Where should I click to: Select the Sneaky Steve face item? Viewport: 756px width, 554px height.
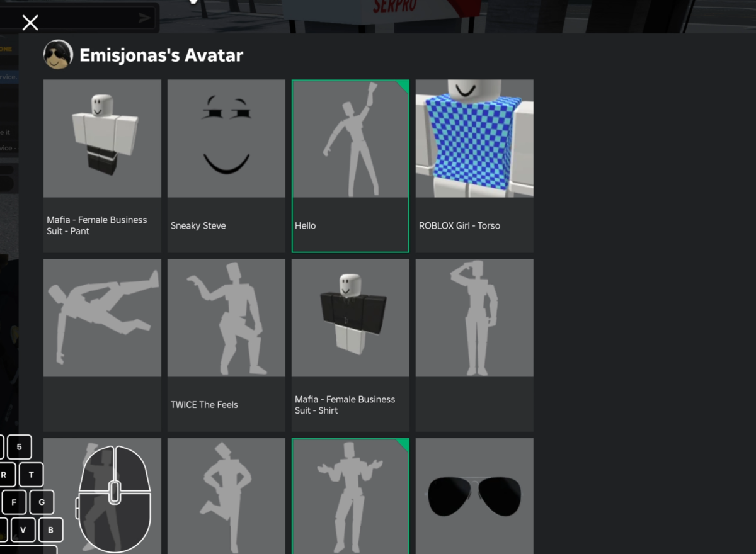[226, 165]
